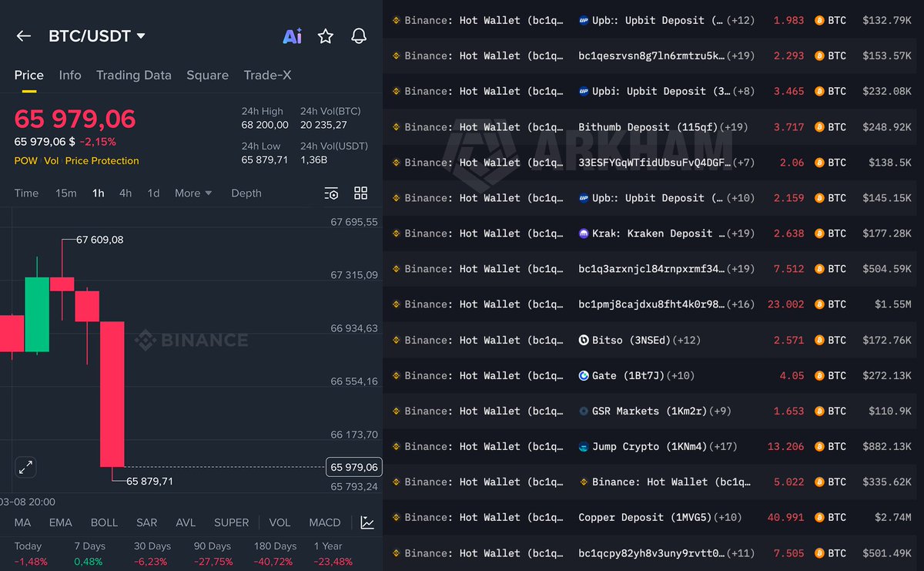This screenshot has height=571, width=924.
Task: Expand the (+19) counterparties on Kraken Deposit row
Action: coord(741,233)
